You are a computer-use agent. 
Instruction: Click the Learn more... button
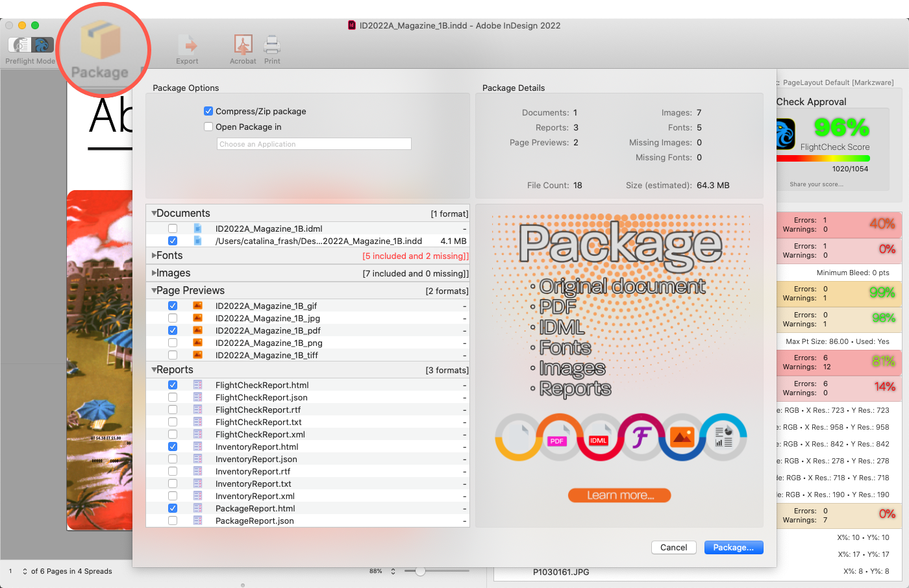click(619, 495)
